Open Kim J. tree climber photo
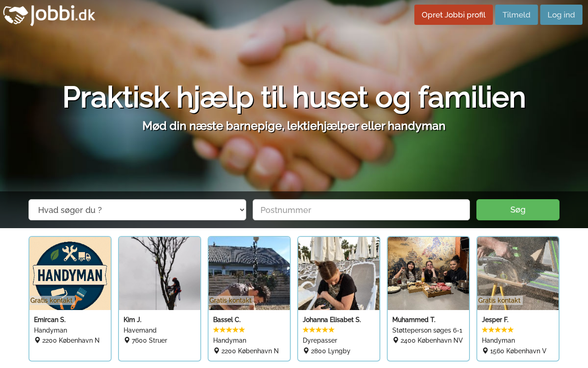588x368 pixels. coord(159,273)
